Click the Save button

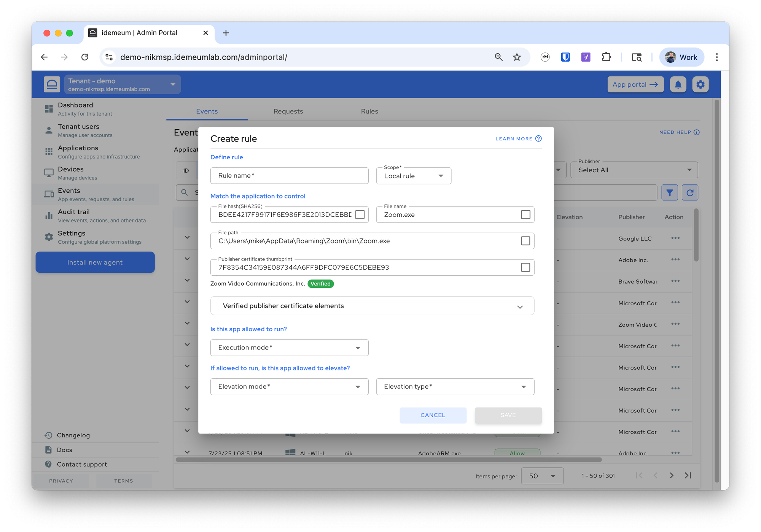point(508,415)
